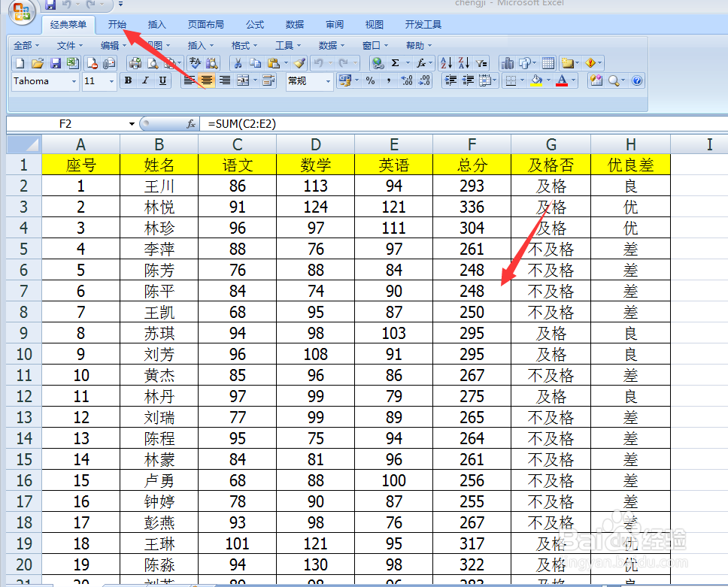Expand the Name Box dropdown arrow
Viewport: 728px width, 587px height.
click(132, 124)
